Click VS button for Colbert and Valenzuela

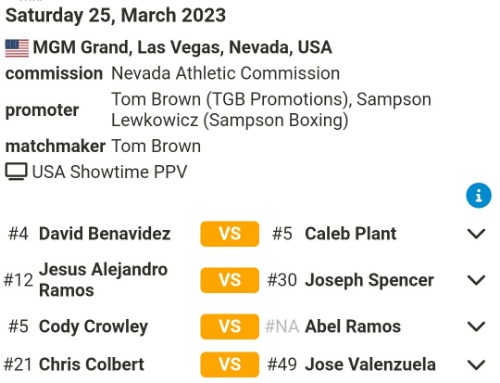point(230,364)
